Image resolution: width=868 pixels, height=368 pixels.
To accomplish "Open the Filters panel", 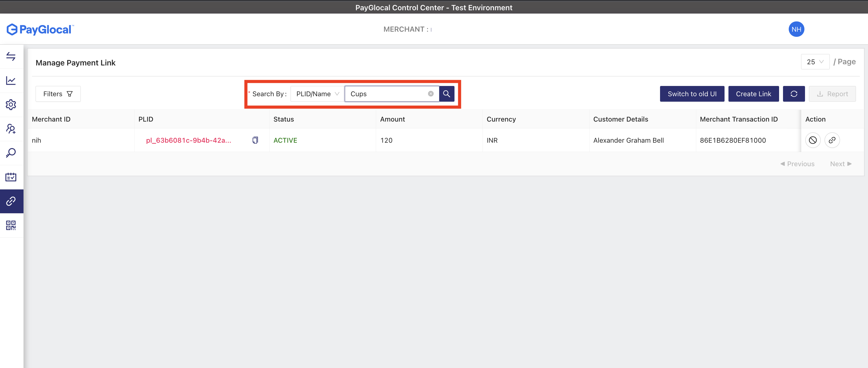I will coord(58,94).
